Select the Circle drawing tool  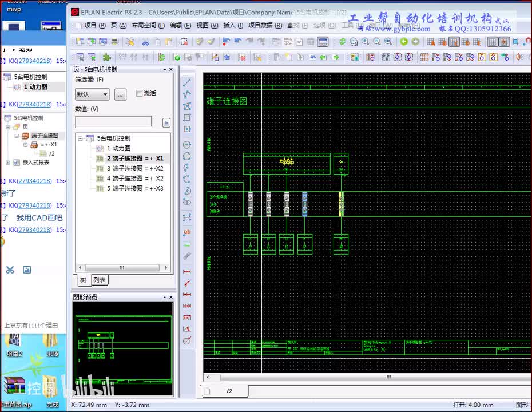click(187, 145)
